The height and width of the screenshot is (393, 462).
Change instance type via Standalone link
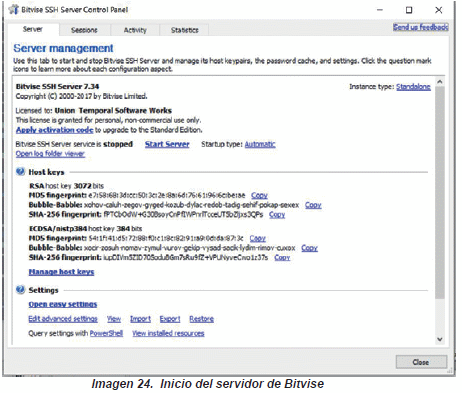tap(413, 87)
